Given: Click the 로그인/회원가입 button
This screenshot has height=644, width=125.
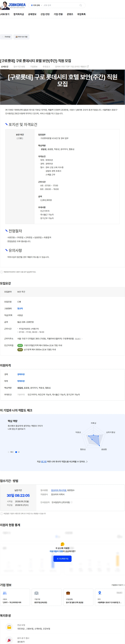Looking at the screenshot, I should (62, 559).
